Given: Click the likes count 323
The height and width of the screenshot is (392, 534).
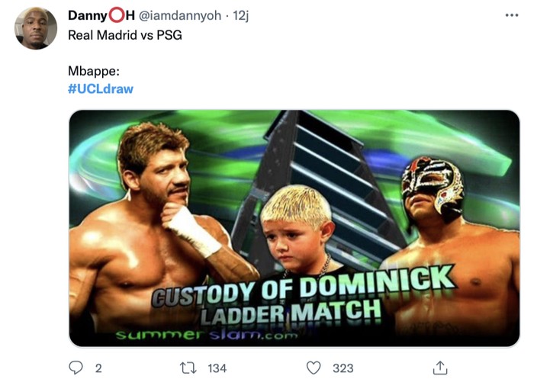Looking at the screenshot, I should click(343, 368).
